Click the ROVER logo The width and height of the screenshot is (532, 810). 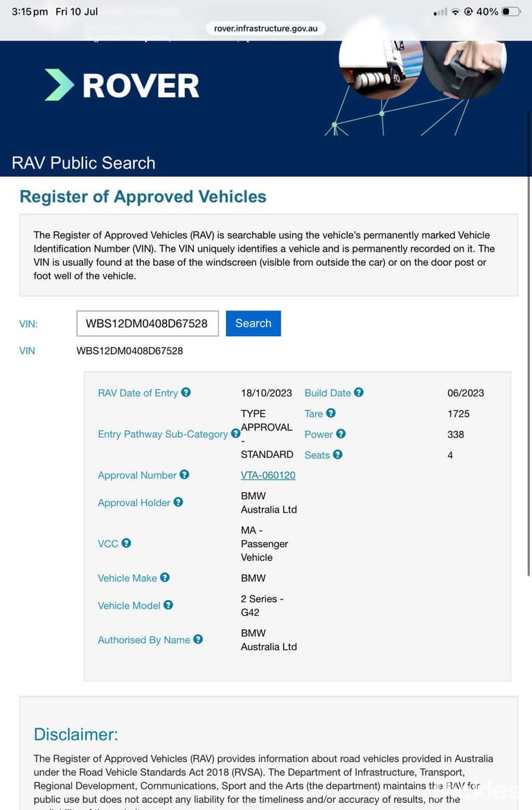tap(122, 85)
